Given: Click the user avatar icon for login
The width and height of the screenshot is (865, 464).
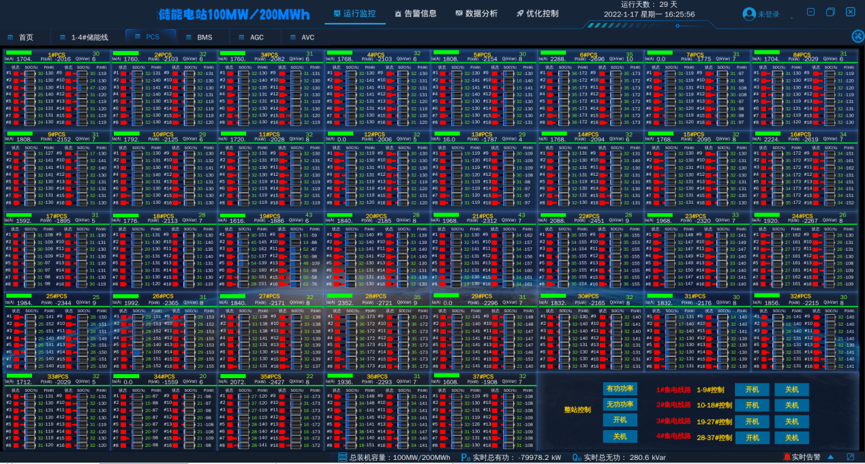Looking at the screenshot, I should point(749,14).
